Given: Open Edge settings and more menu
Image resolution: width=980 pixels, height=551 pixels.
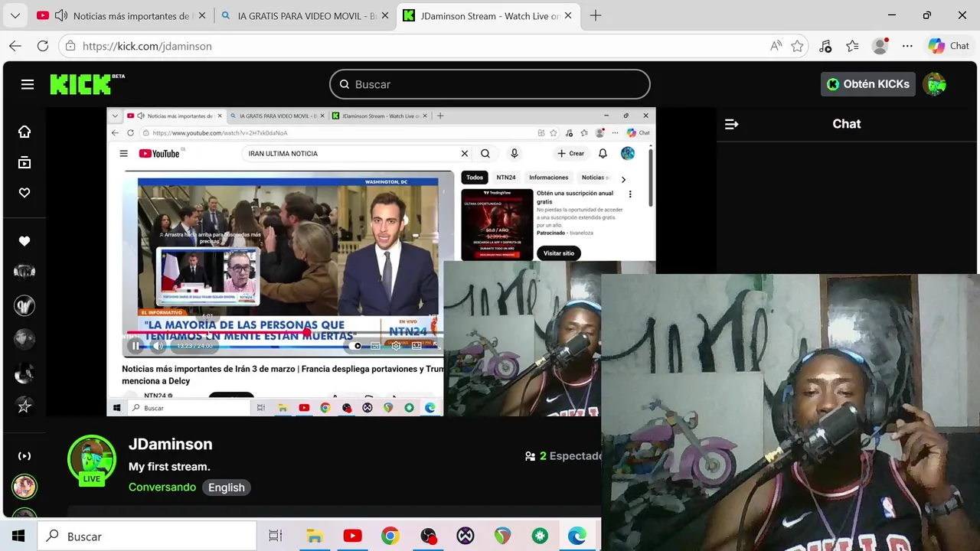Looking at the screenshot, I should coord(907,46).
